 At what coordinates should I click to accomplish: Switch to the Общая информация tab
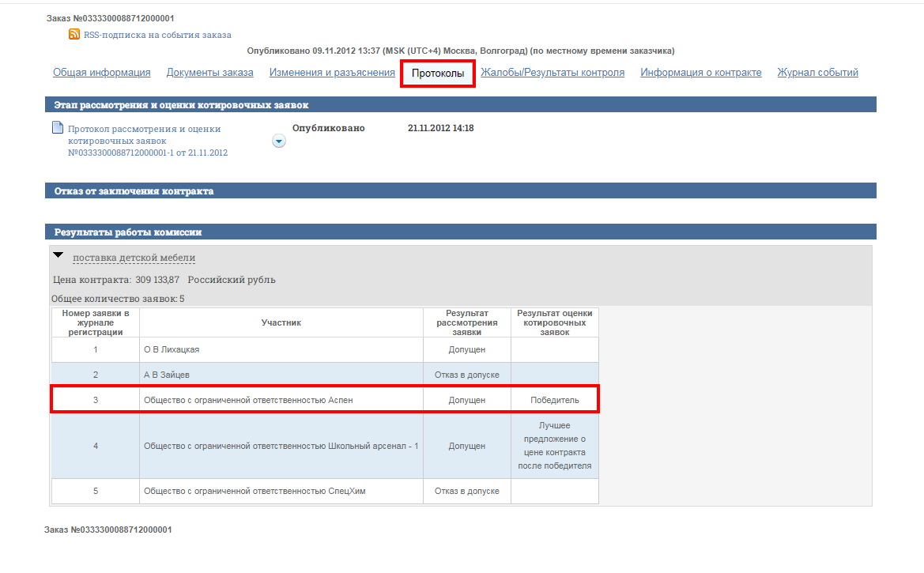[x=101, y=72]
